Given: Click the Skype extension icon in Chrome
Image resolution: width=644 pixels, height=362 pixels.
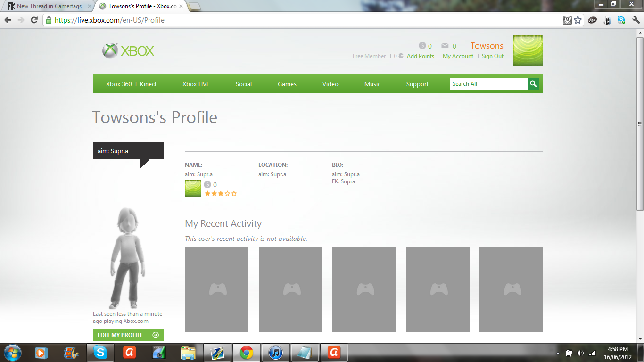Looking at the screenshot, I should 621,20.
